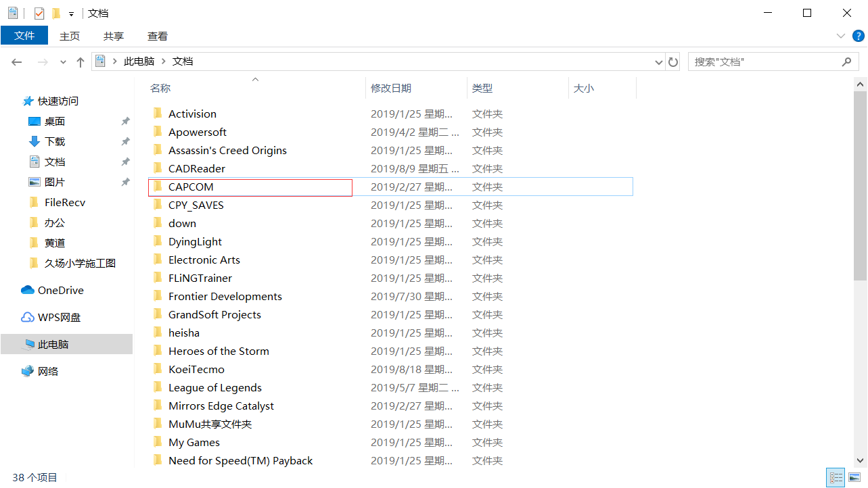Sort by the 类型 column header
The image size is (868, 488).
click(482, 88)
